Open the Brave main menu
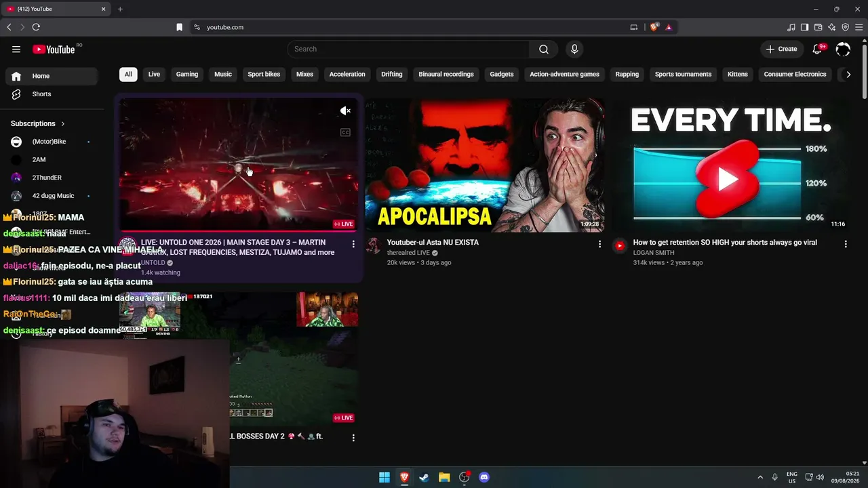This screenshot has width=868, height=488. click(x=859, y=27)
